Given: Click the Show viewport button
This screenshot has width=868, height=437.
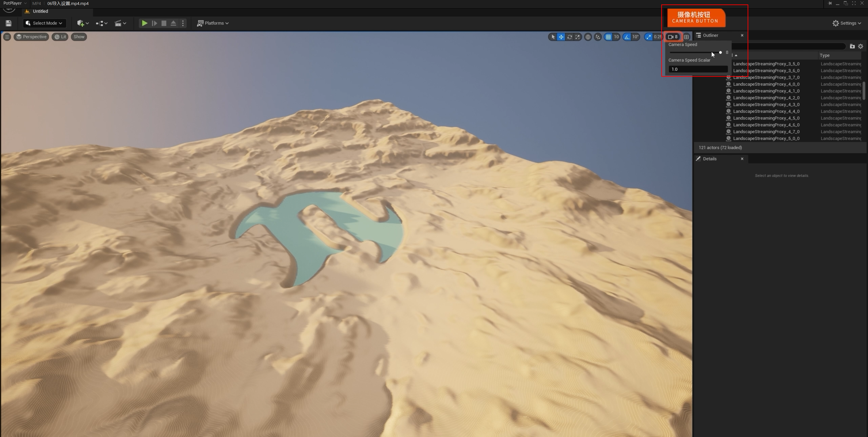Looking at the screenshot, I should click(79, 37).
